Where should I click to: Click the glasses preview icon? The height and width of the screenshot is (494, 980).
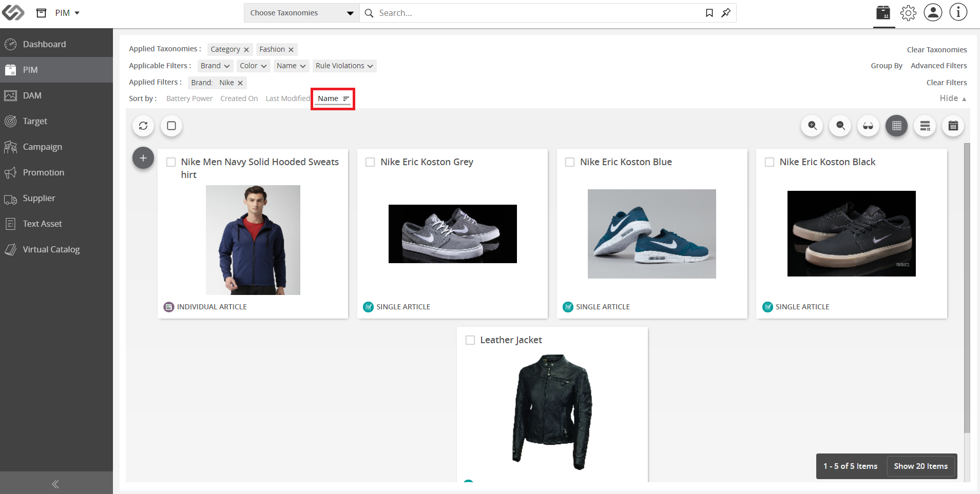tap(869, 126)
